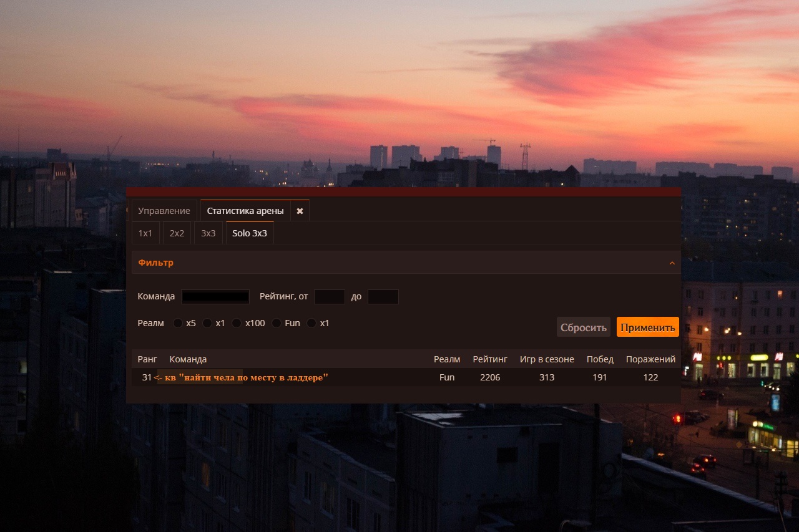Select the Статистика арены tab
Image resolution: width=799 pixels, height=532 pixels.
(x=245, y=211)
